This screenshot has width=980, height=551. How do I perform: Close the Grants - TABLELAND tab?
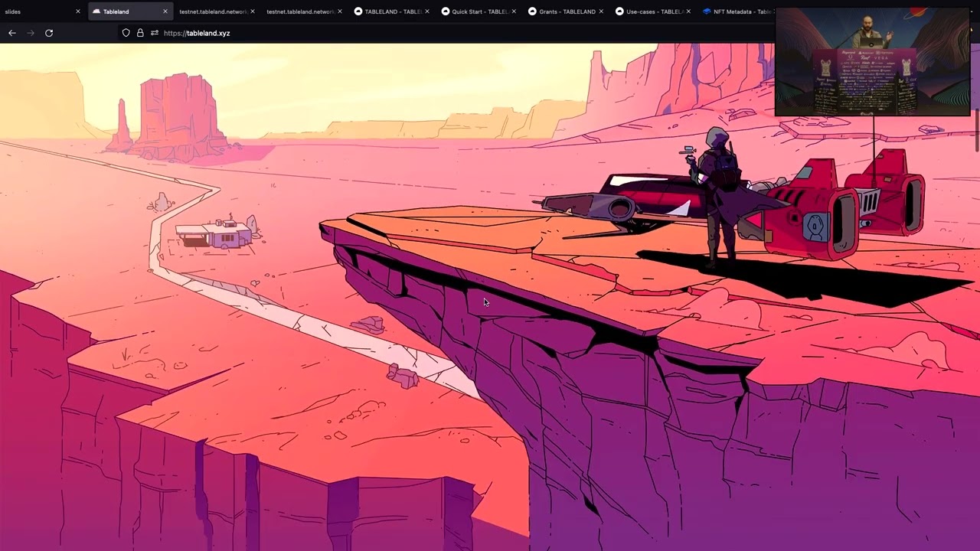coord(601,11)
